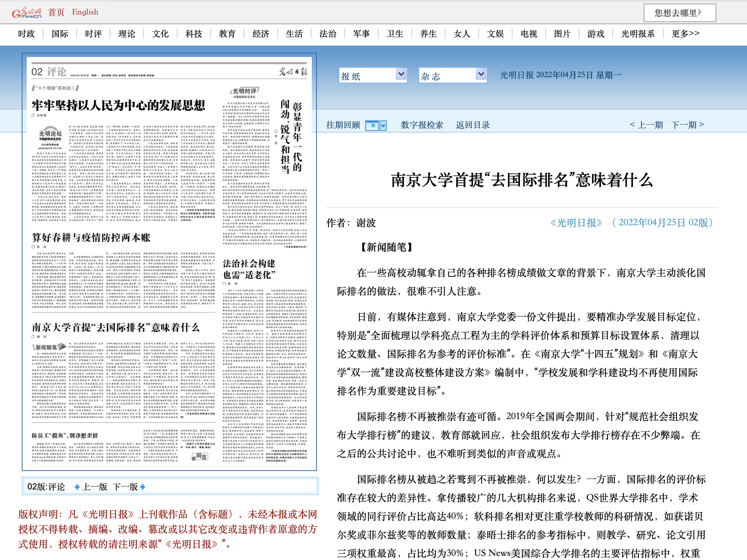747x560 pixels.
Task: Click 返回目录 return to index
Action: pyautogui.click(x=473, y=125)
